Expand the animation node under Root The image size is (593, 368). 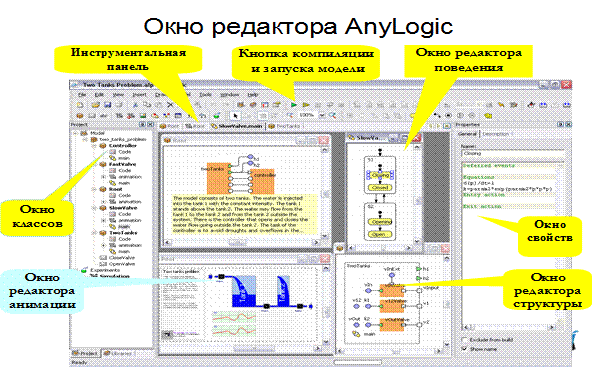click(103, 202)
